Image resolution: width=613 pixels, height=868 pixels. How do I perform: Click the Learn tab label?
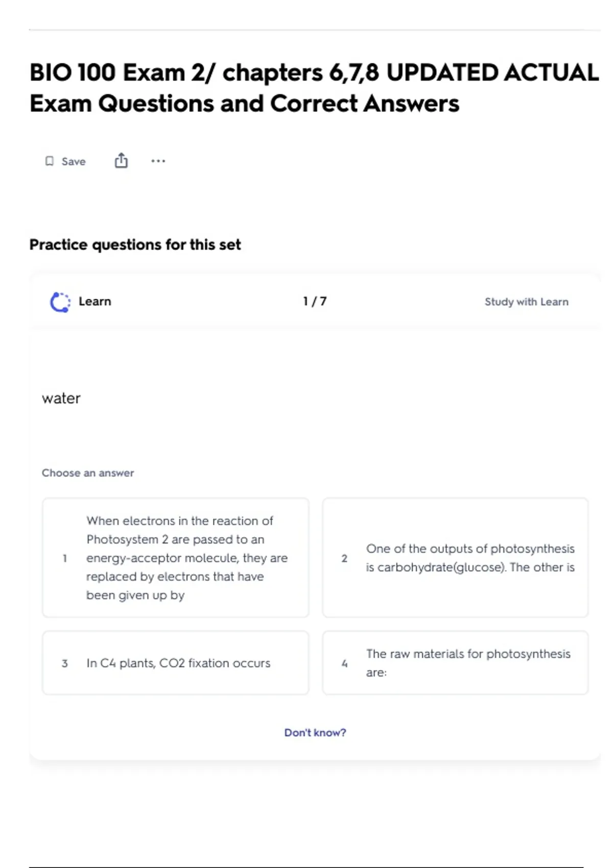[95, 301]
